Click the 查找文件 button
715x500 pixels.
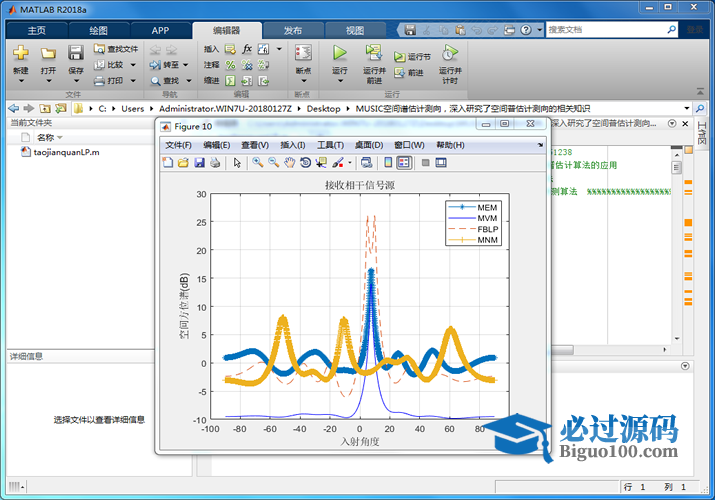[x=116, y=48]
